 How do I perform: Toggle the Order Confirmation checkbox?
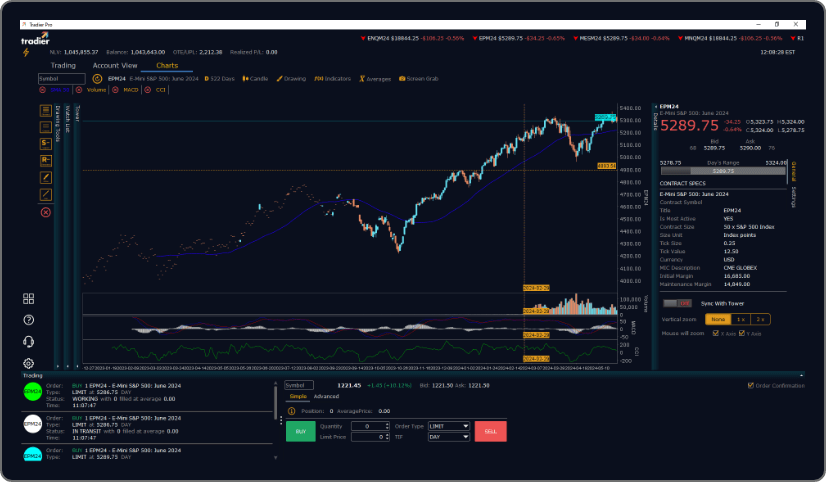click(x=751, y=386)
